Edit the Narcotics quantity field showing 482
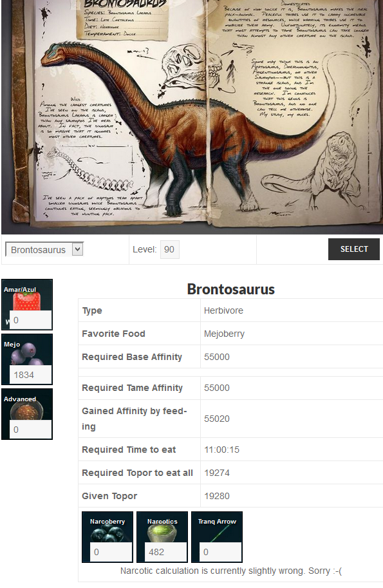This screenshot has height=588, width=383. click(x=165, y=552)
